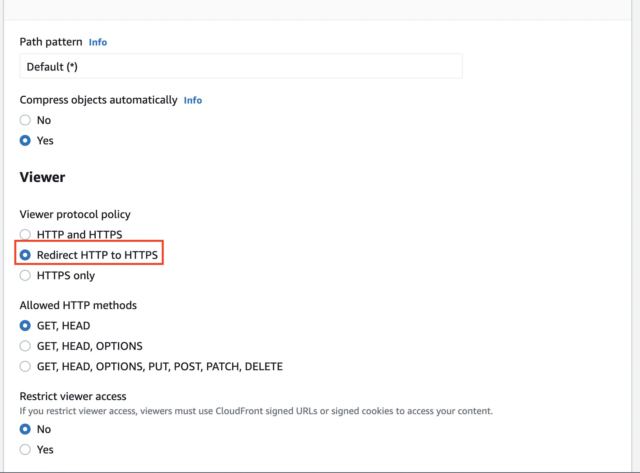The image size is (640, 473).
Task: Click the Restrict viewer access label
Action: tap(73, 396)
